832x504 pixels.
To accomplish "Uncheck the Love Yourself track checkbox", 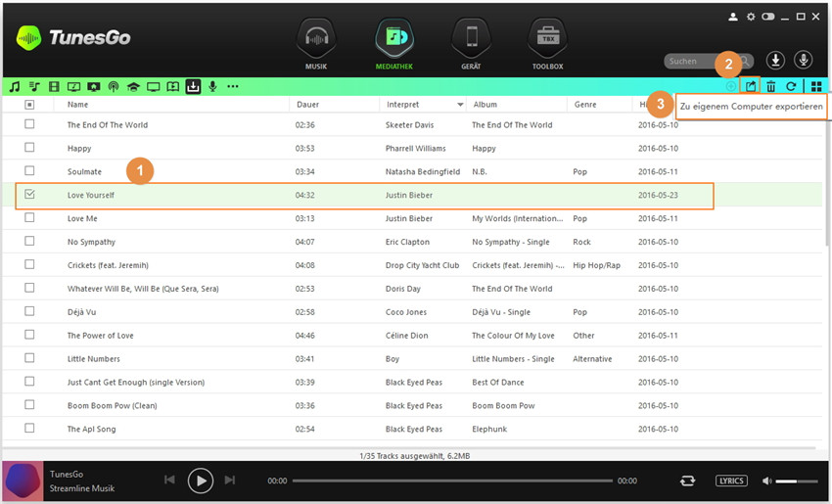I will point(29,195).
